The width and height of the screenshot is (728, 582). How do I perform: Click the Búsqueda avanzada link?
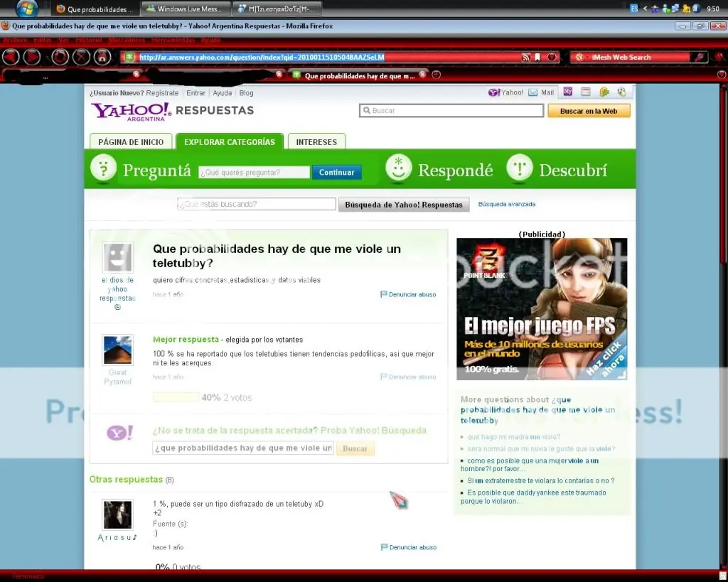(x=506, y=204)
